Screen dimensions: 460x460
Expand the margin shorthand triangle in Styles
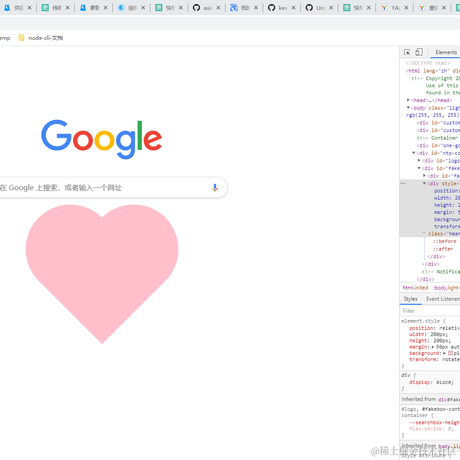tap(433, 347)
